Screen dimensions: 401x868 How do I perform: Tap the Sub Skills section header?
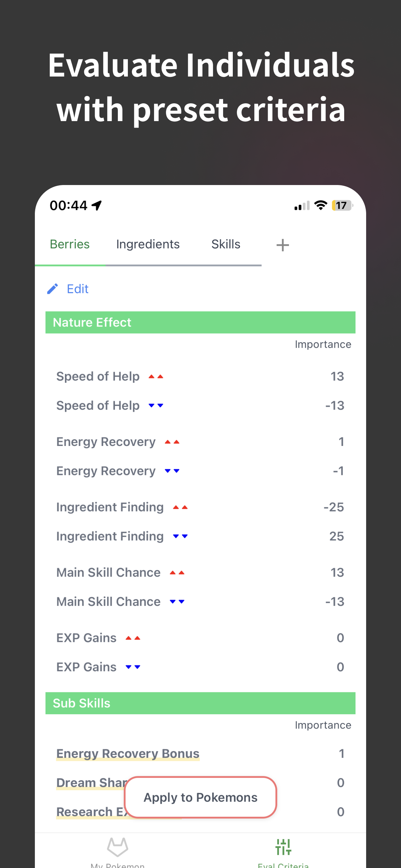pos(200,703)
